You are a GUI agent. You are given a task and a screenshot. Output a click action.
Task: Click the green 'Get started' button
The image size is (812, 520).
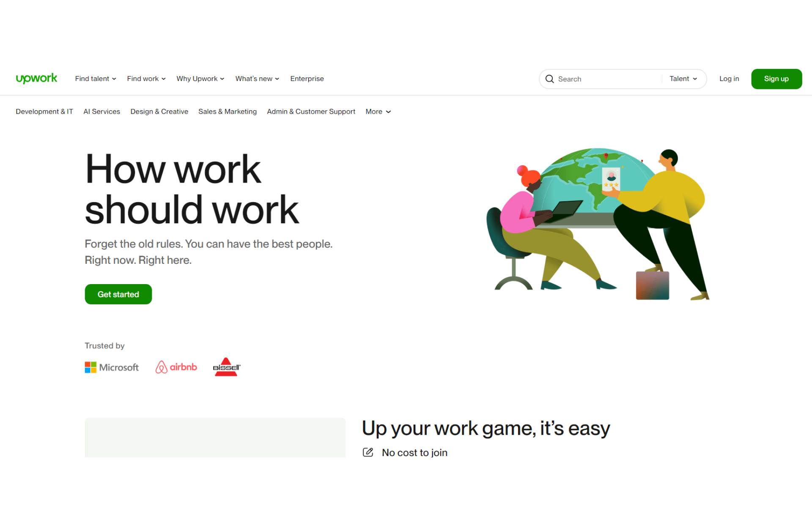pos(118,294)
